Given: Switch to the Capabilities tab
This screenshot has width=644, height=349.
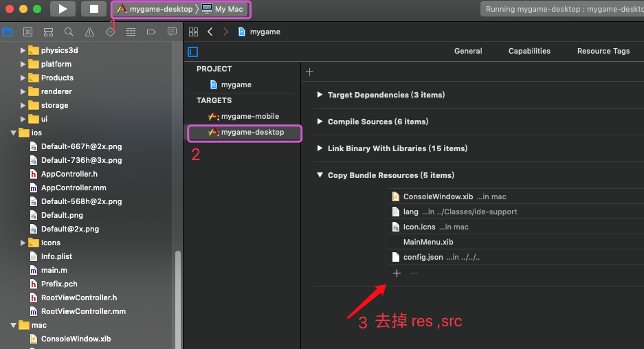Looking at the screenshot, I should click(x=529, y=51).
